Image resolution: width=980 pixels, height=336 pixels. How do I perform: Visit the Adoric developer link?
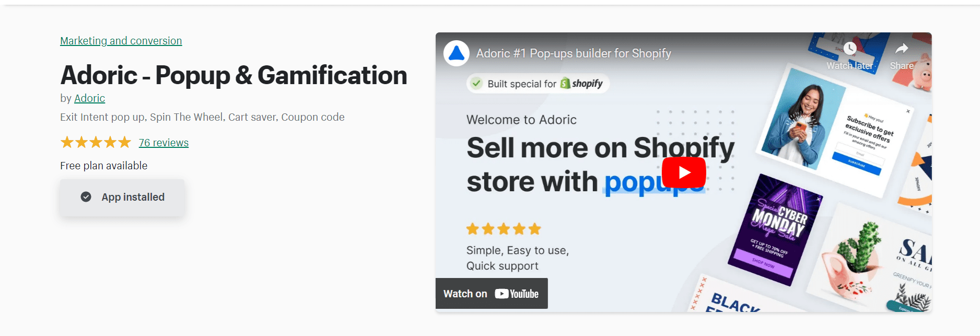(89, 98)
